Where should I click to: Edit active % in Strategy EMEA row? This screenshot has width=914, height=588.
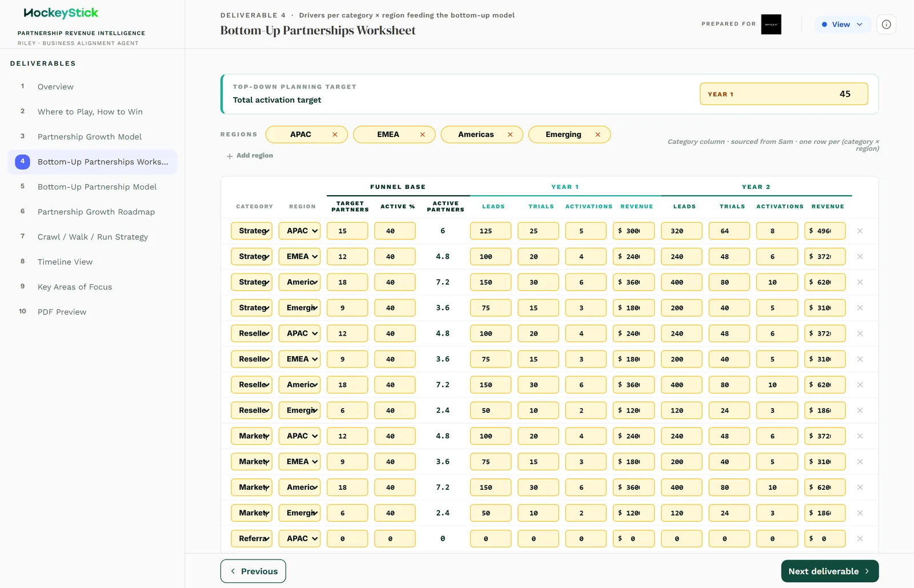click(x=395, y=257)
